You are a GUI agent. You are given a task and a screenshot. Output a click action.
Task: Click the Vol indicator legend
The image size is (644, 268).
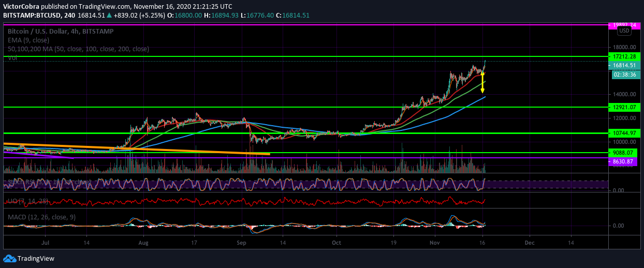(12, 58)
